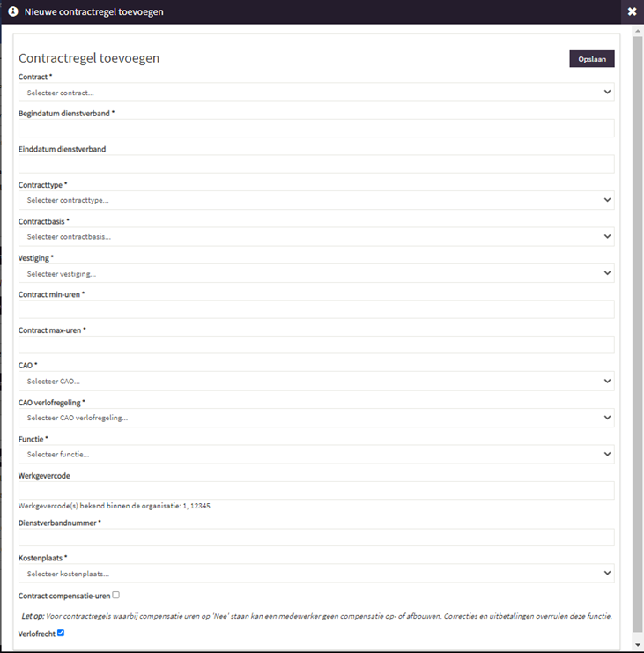The height and width of the screenshot is (653, 644).
Task: Open the Selecteer contract dropdown
Action: [x=316, y=92]
